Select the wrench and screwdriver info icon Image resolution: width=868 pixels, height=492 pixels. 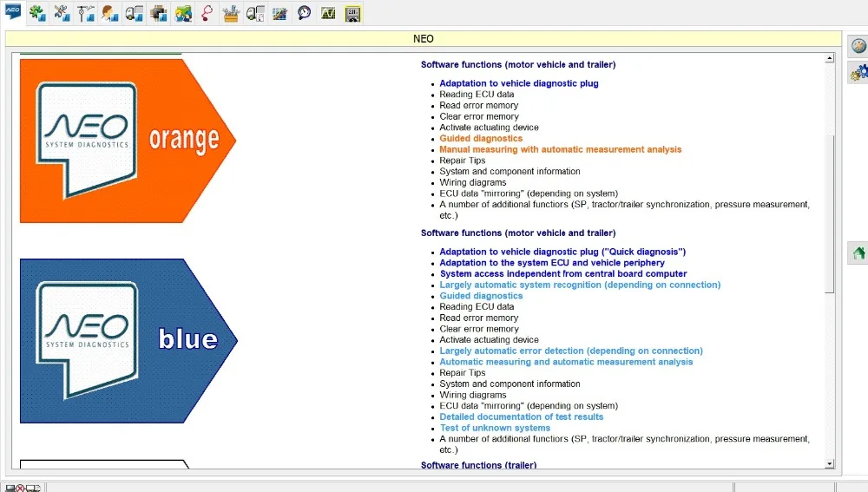(62, 13)
